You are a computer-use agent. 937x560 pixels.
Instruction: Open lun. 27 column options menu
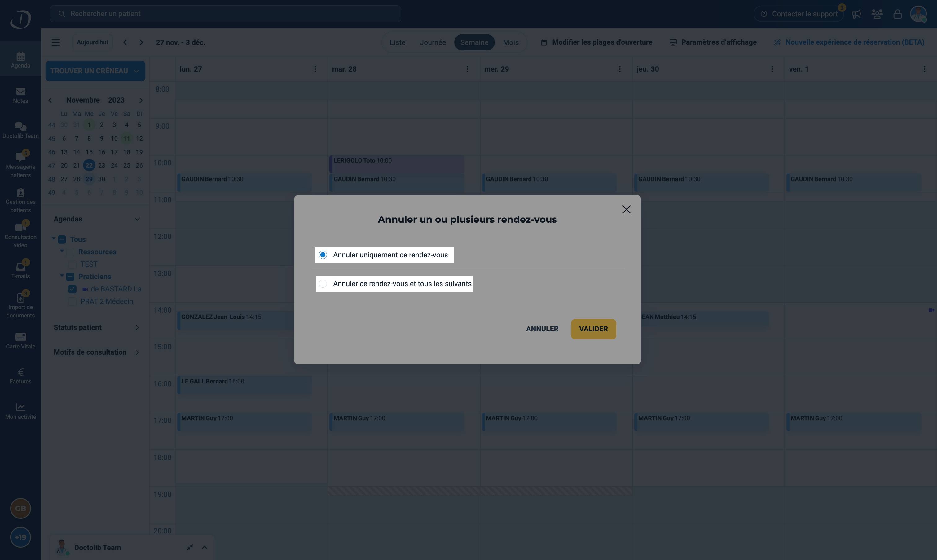pos(315,69)
